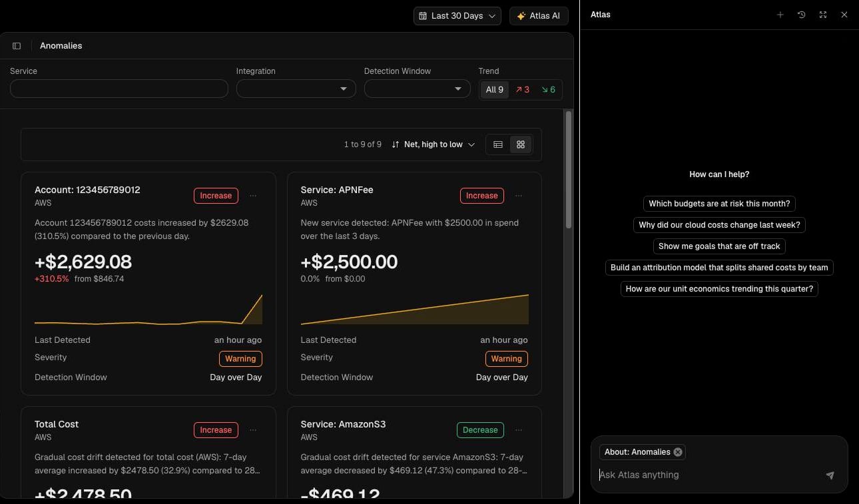Open more options for Account 123456789012 card
The width and height of the screenshot is (859, 504).
(x=253, y=196)
